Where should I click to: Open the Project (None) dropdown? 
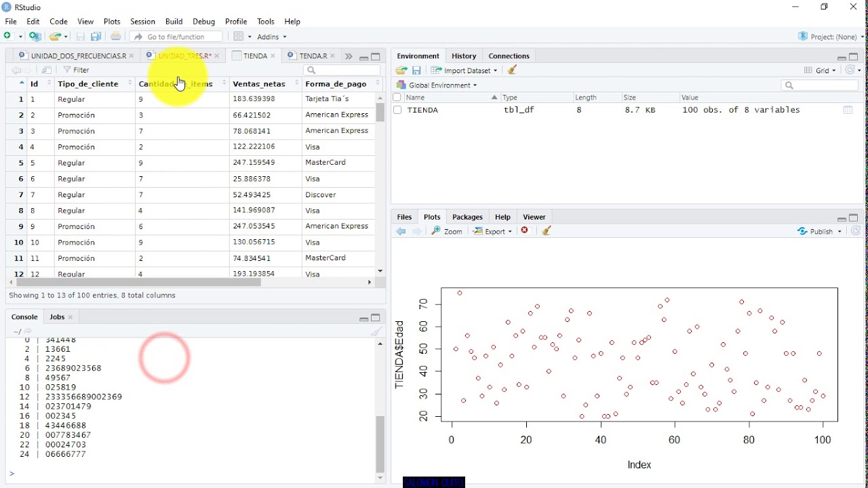pos(832,37)
